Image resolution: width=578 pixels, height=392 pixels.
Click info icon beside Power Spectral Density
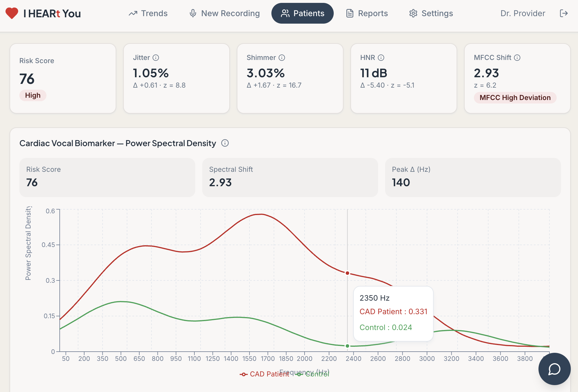pos(225,143)
